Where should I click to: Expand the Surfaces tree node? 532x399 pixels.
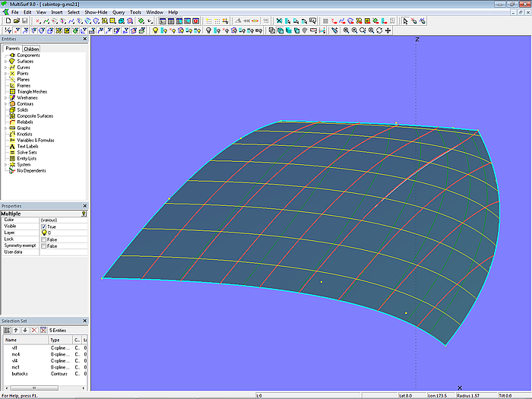click(5, 62)
